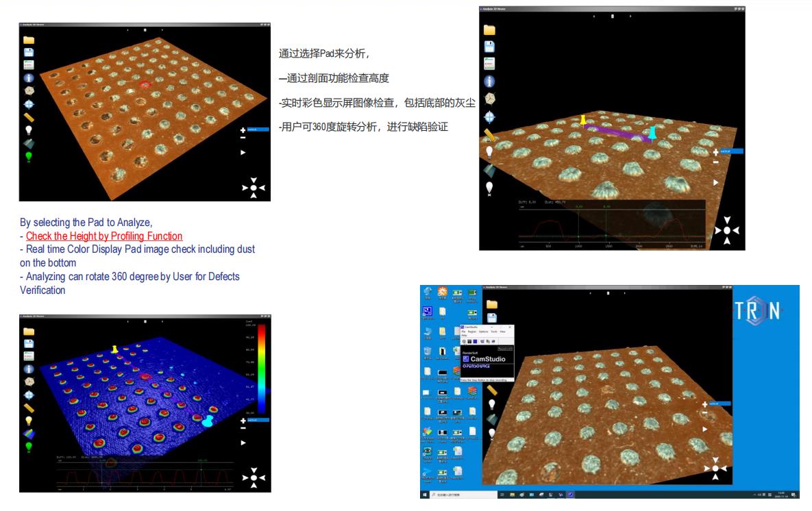Toggle rainbow surface color-map icon in heatmap viewer
The height and width of the screenshot is (511, 812).
click(29, 434)
